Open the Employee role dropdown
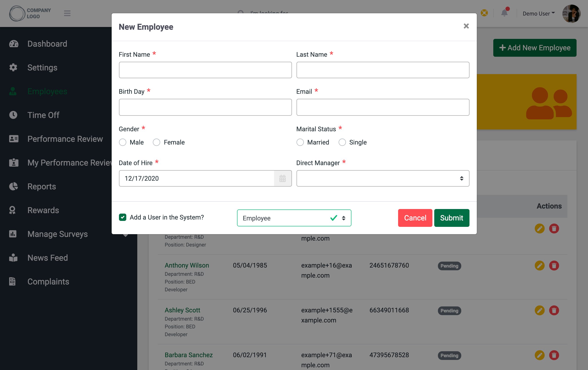 pos(294,218)
